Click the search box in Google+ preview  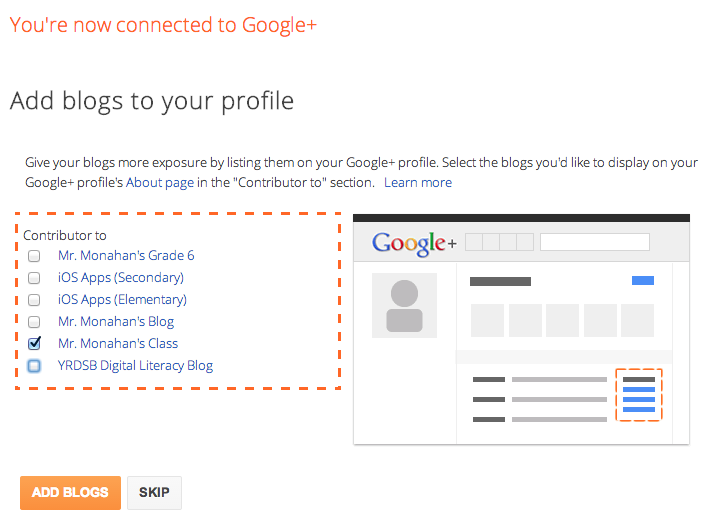tap(595, 242)
